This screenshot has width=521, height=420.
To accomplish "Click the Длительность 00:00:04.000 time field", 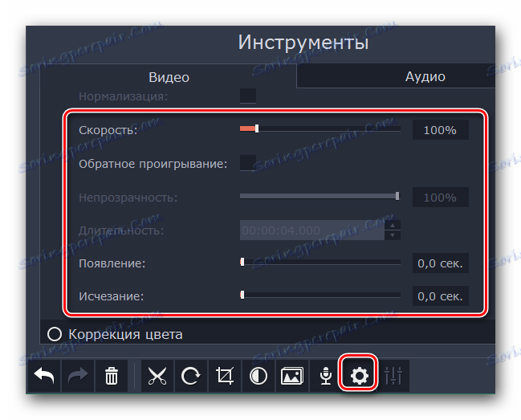I will (312, 230).
